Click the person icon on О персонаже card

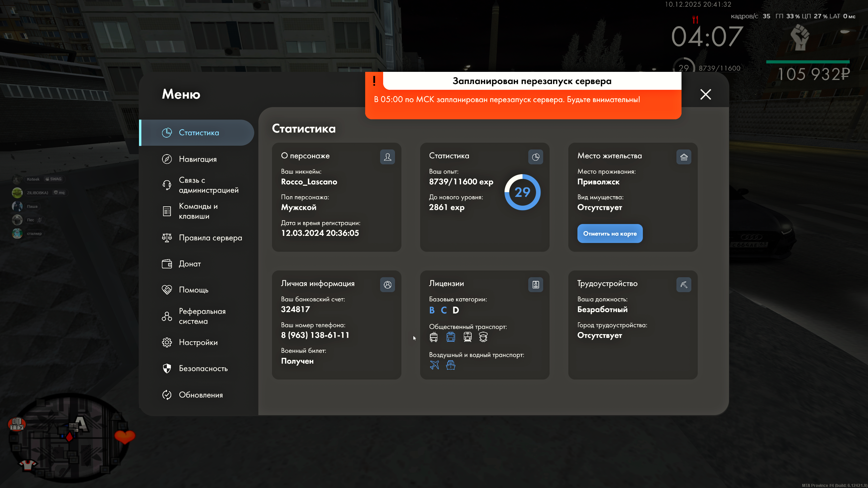(x=387, y=157)
